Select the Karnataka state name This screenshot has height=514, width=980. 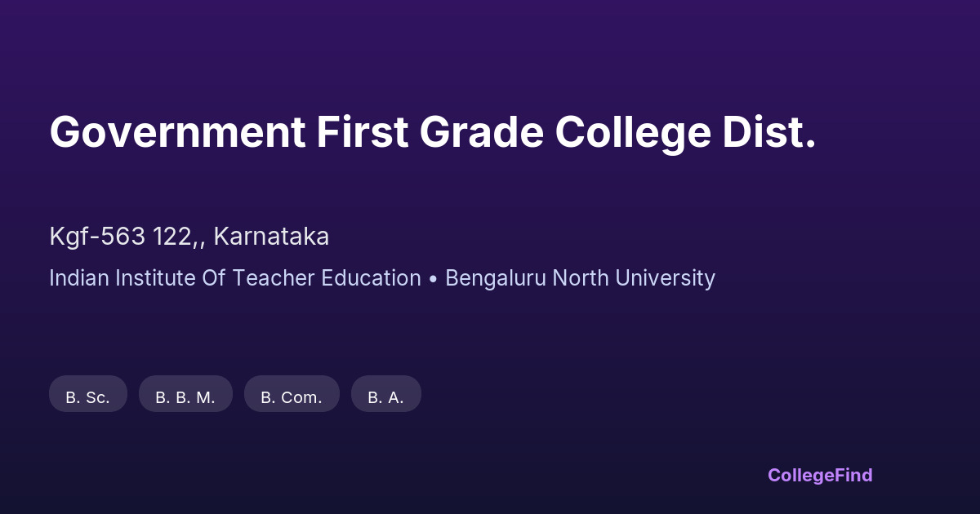pos(271,237)
